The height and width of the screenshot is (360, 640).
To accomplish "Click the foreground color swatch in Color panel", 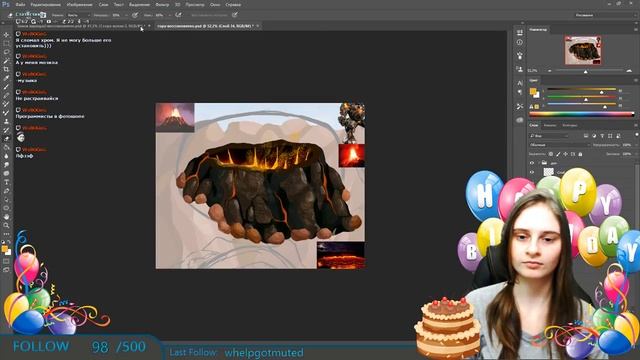I will coord(533,91).
